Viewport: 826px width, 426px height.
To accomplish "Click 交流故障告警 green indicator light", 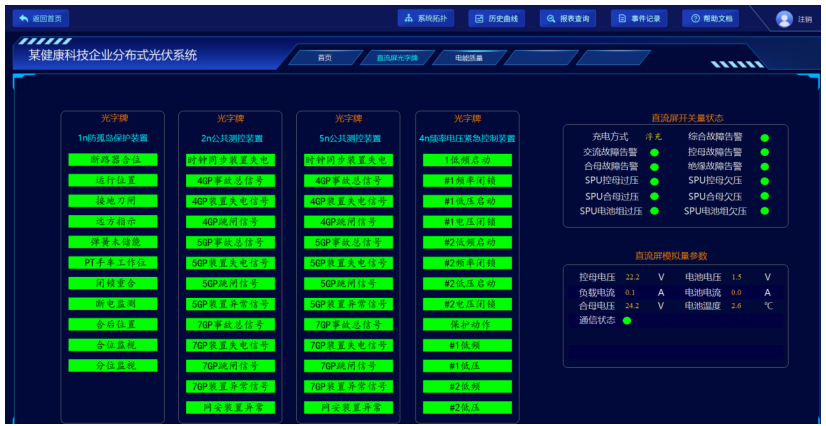I will (x=654, y=153).
